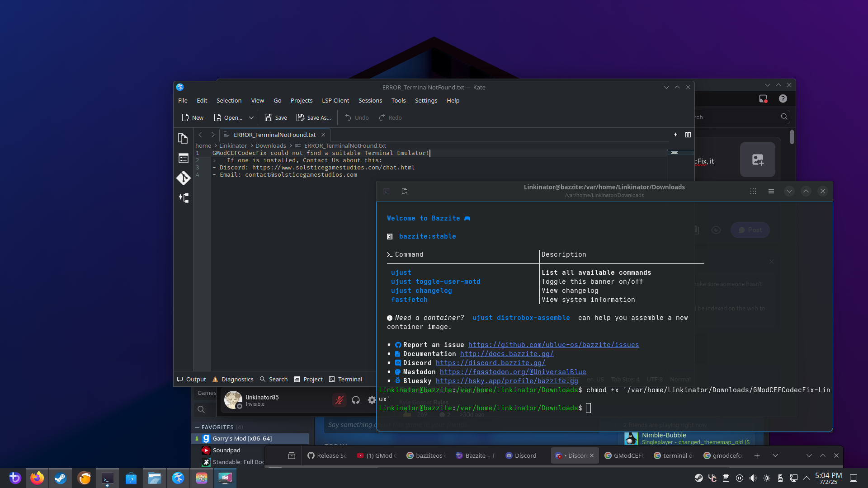Screen dimensions: 868x488
Task: Open the Tools menu in Kate
Action: (x=398, y=100)
